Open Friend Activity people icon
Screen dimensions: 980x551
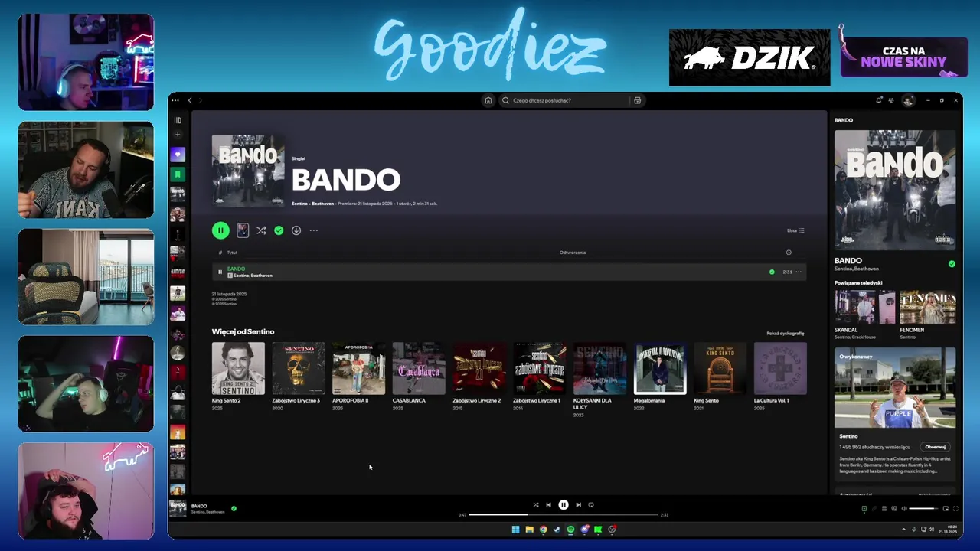point(891,100)
